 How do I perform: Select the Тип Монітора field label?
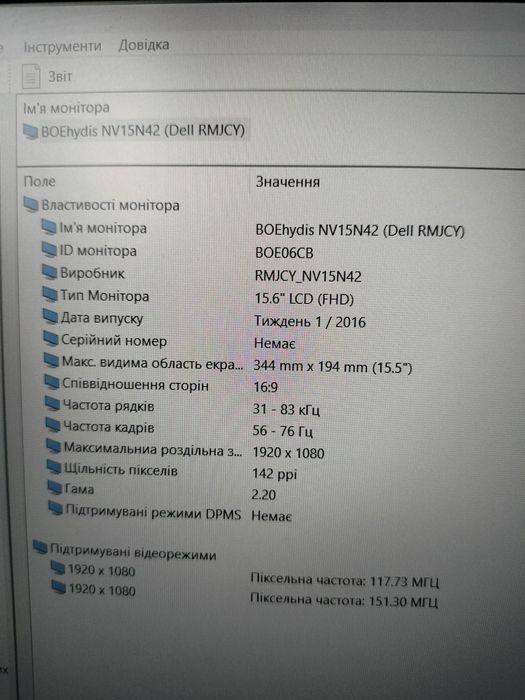tap(105, 296)
